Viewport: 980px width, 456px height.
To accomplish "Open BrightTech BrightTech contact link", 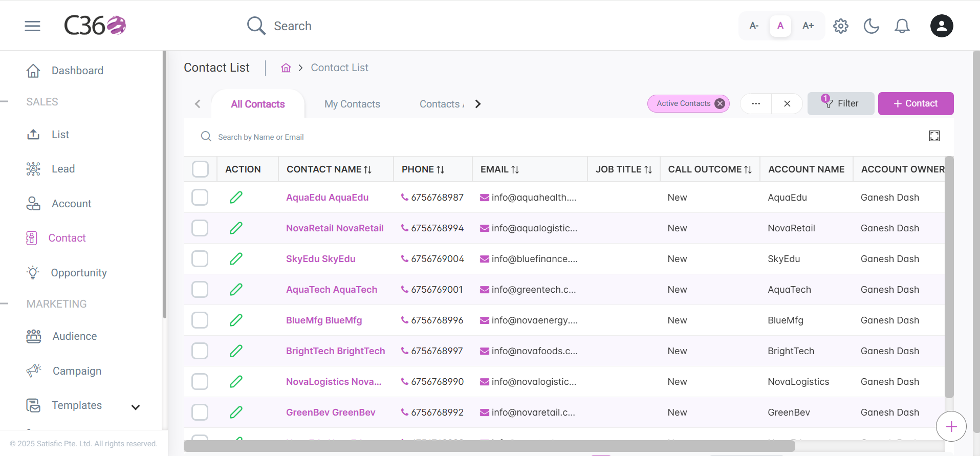I will click(x=335, y=351).
